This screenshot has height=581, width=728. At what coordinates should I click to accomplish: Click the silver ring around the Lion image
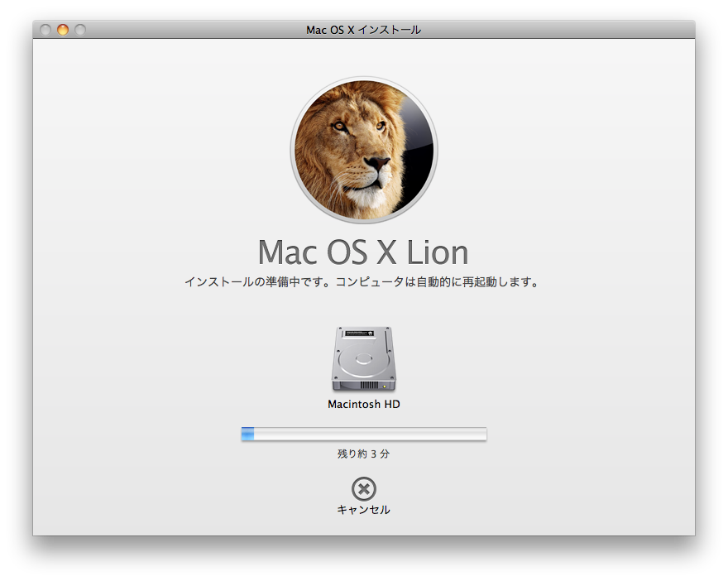point(293,150)
